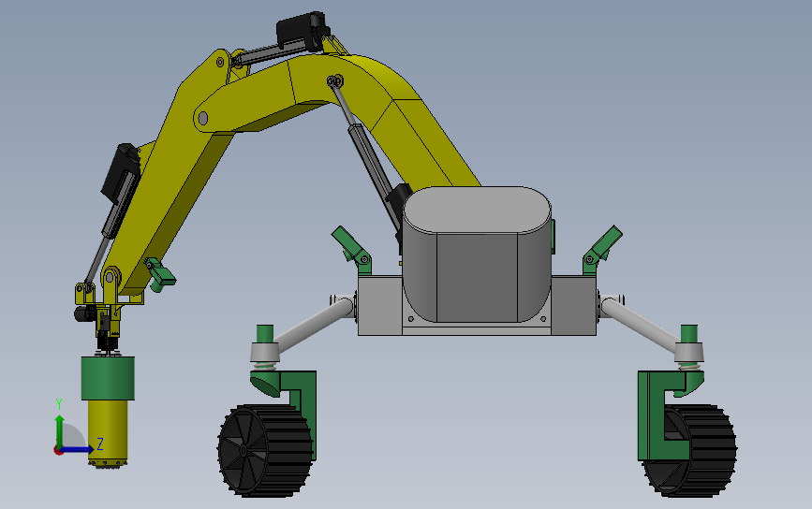Select the green cylinder on the drill head
This screenshot has width=812, height=509.
tap(108, 378)
